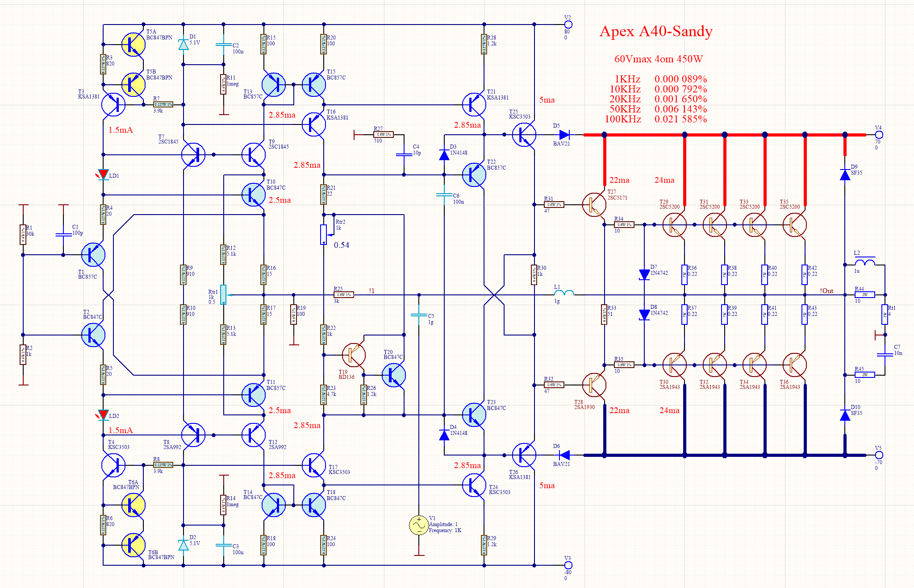Image resolution: width=914 pixels, height=588 pixels.
Task: Click capacitor C7 10n
Action: tap(885, 355)
